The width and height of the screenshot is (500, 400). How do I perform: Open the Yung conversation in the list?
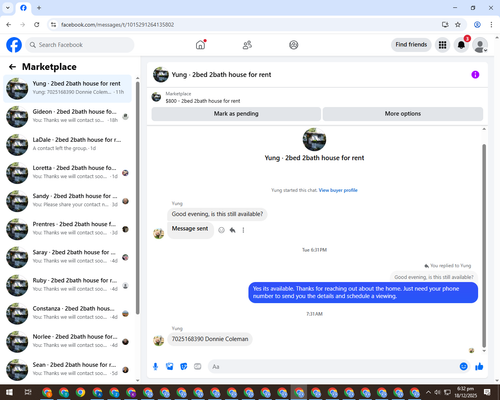67,89
